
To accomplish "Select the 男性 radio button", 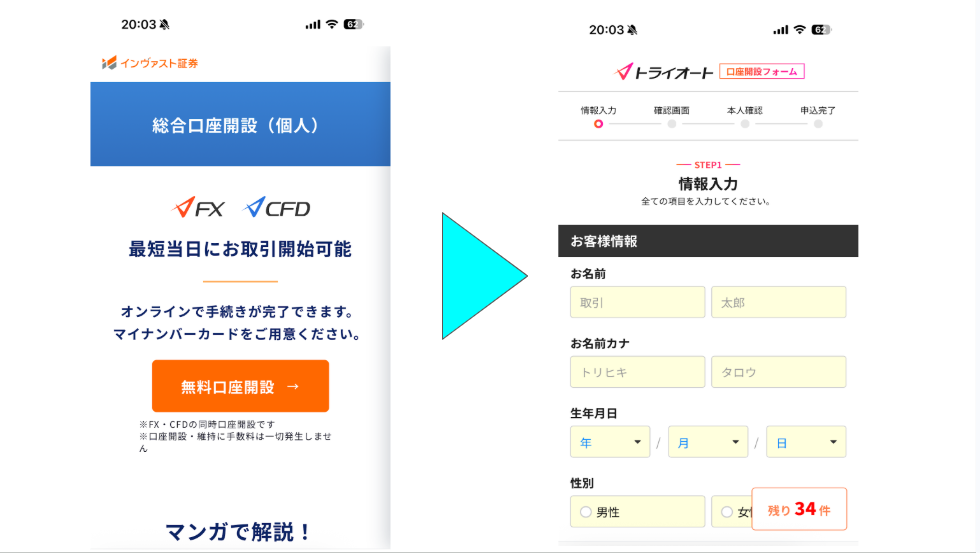I will 586,512.
